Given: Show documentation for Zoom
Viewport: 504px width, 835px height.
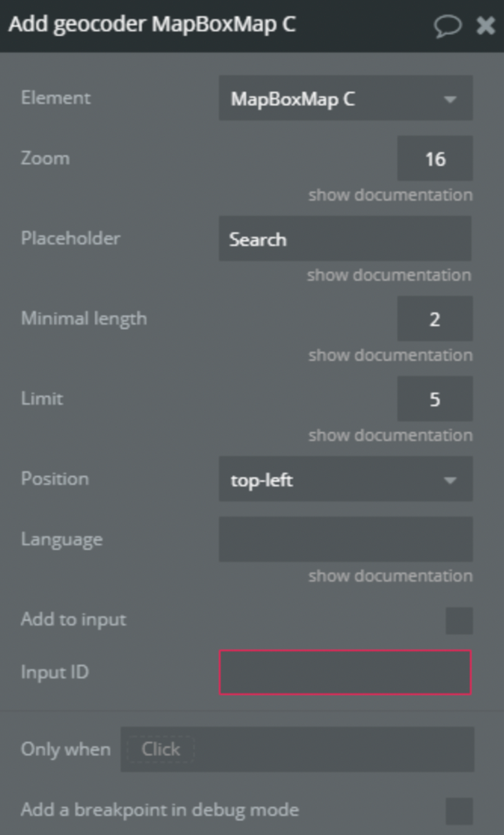Looking at the screenshot, I should pos(391,195).
